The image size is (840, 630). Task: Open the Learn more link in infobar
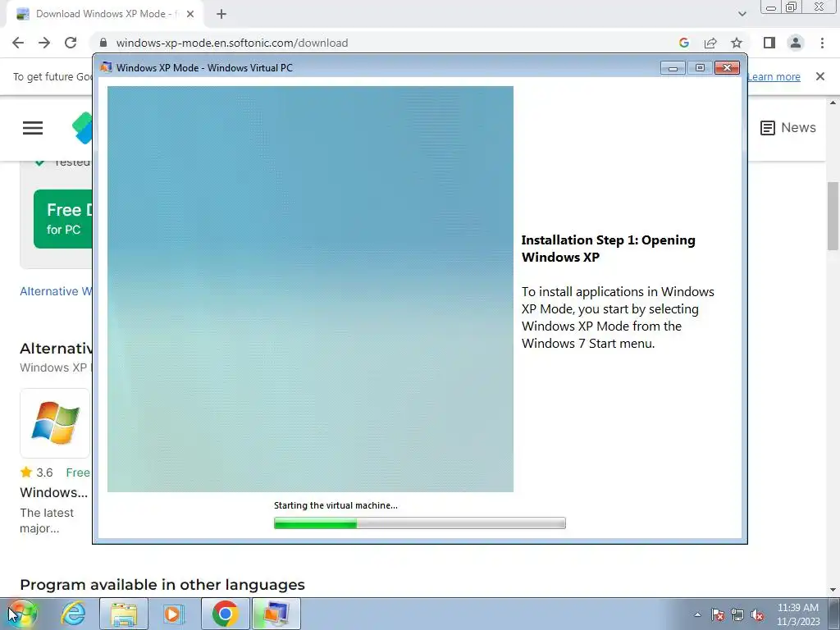pos(774,76)
